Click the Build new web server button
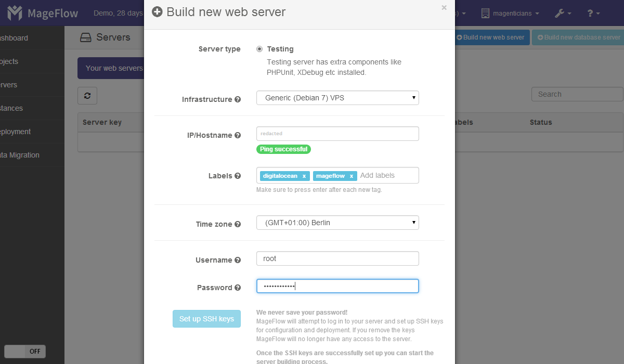 tap(491, 37)
